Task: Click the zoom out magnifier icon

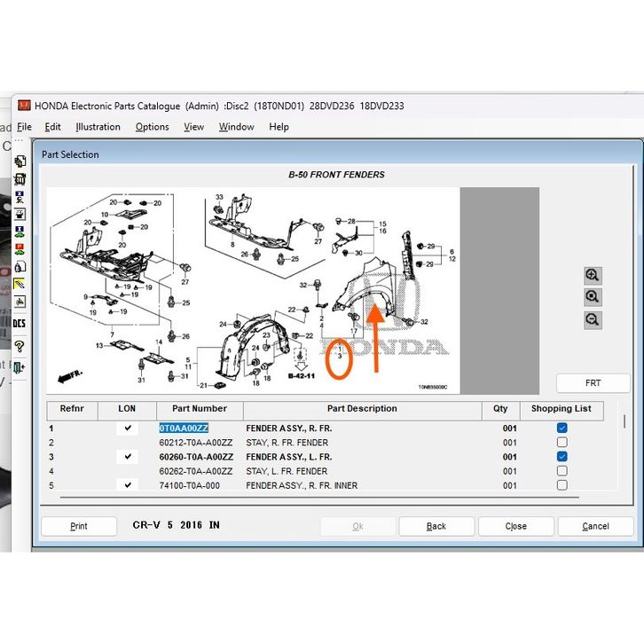Action: tap(593, 319)
